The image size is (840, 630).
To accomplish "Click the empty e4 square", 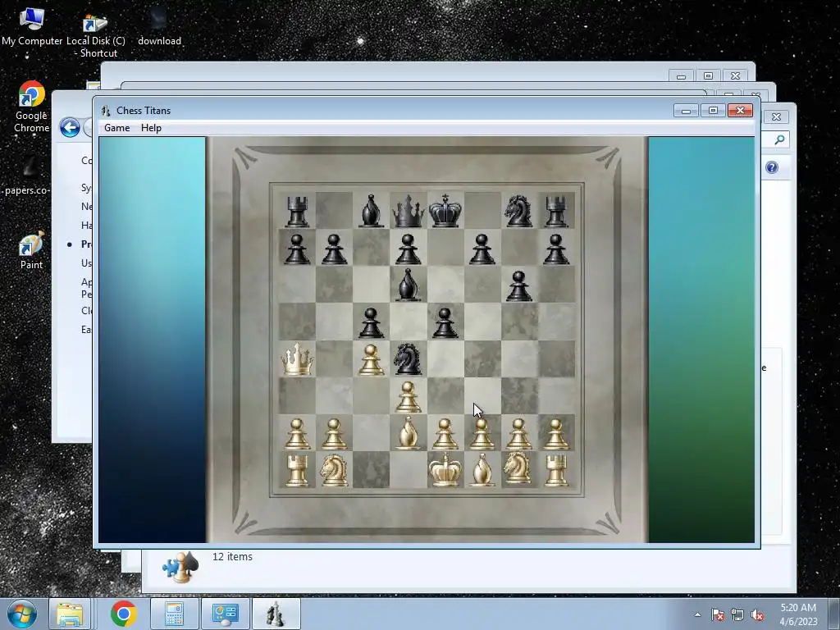I will coord(445,359).
